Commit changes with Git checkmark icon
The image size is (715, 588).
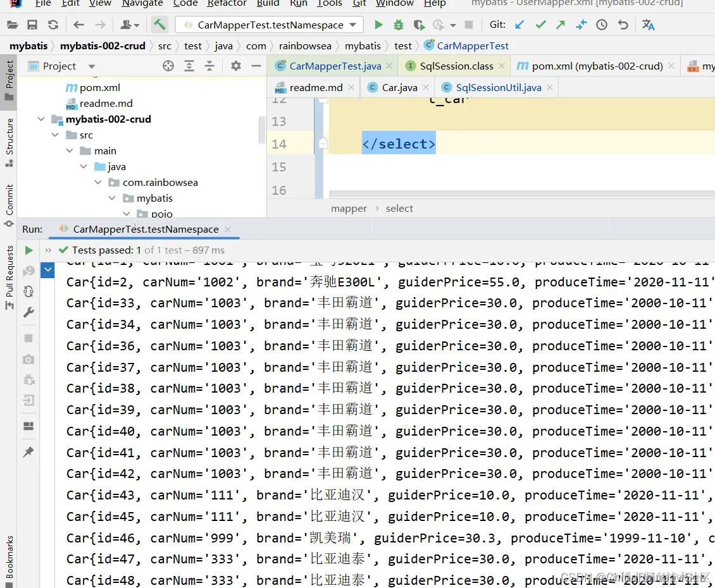tap(540, 25)
